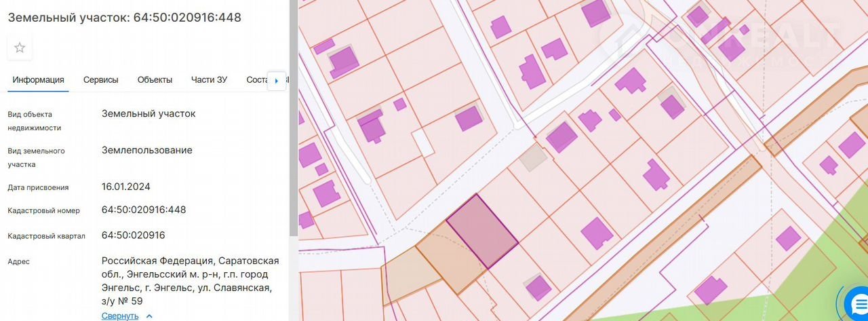This screenshot has height=321, width=868.
Task: Click the Свернуть link to collapse details
Action: click(120, 316)
